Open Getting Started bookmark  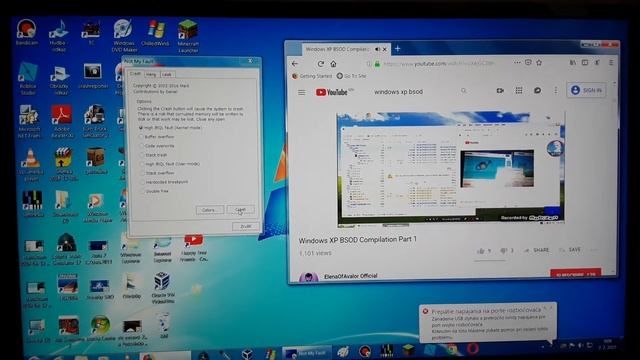312,76
